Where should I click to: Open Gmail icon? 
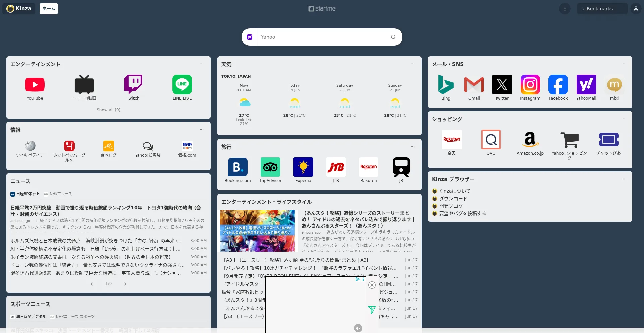coord(474,85)
